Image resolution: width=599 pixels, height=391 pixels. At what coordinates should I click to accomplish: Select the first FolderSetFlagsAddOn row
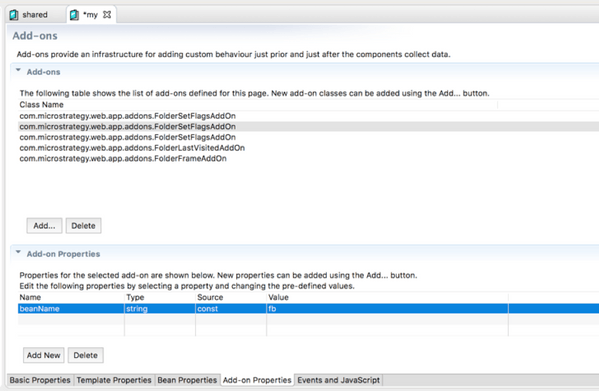309,116
